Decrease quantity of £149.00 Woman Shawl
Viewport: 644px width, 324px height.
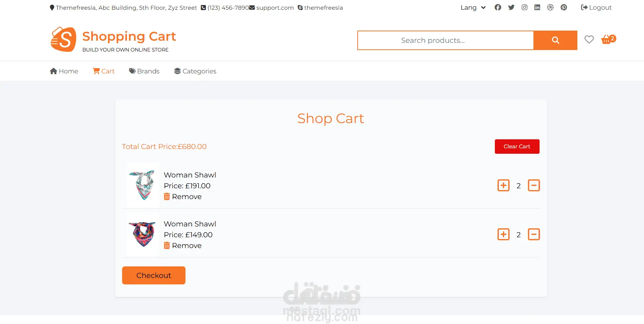534,234
